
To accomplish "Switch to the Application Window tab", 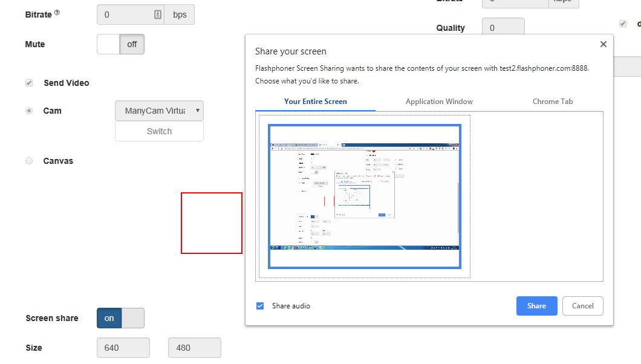I will 439,102.
